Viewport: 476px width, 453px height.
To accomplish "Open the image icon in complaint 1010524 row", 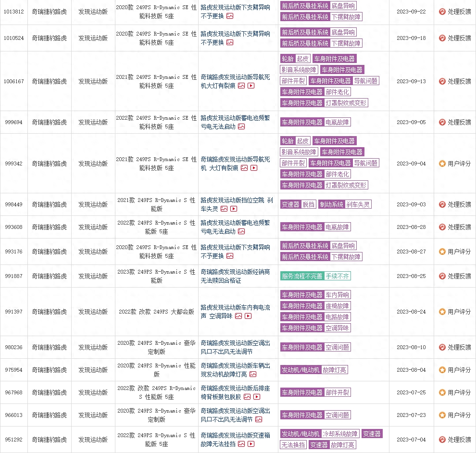I will click(x=230, y=42).
